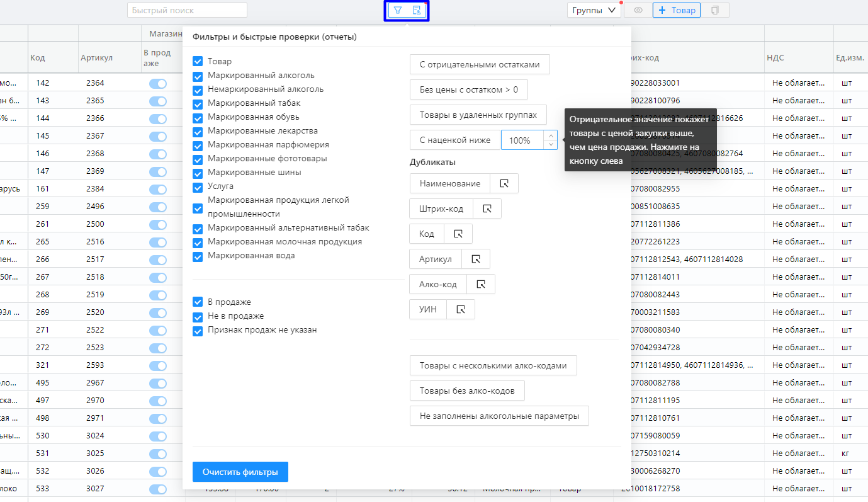The image size is (868, 502).
Task: Click С отрицательными остатками report button
Action: 480,64
